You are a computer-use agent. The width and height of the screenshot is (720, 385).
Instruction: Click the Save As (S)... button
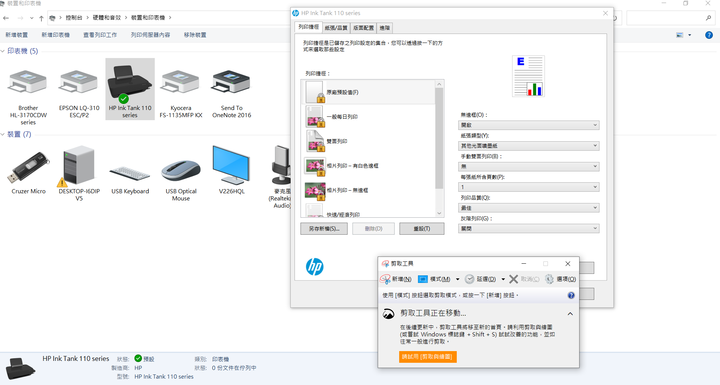[324, 229]
